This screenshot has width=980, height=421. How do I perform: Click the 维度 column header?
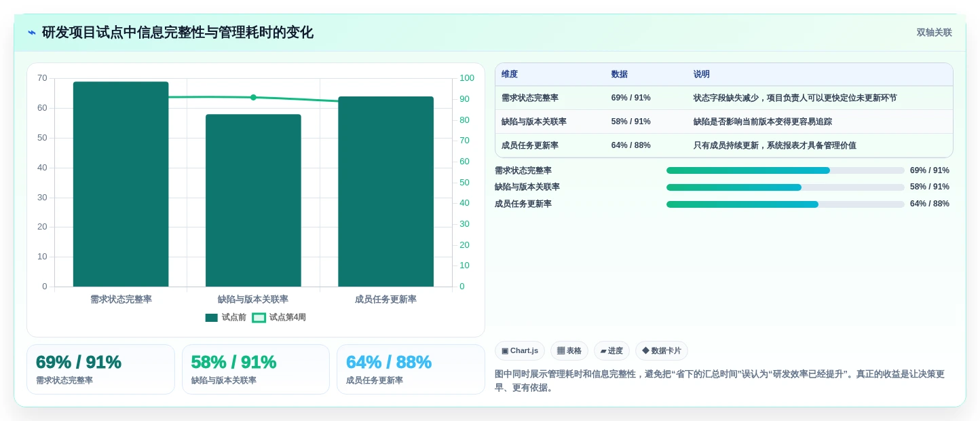pyautogui.click(x=510, y=74)
